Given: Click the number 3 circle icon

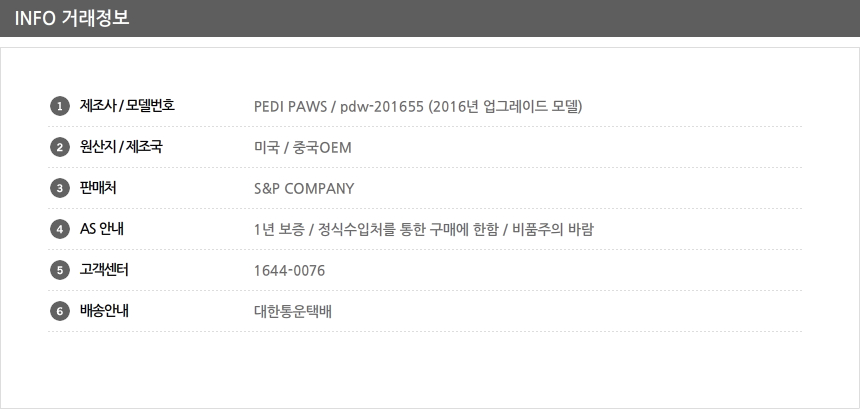Looking at the screenshot, I should (x=59, y=188).
